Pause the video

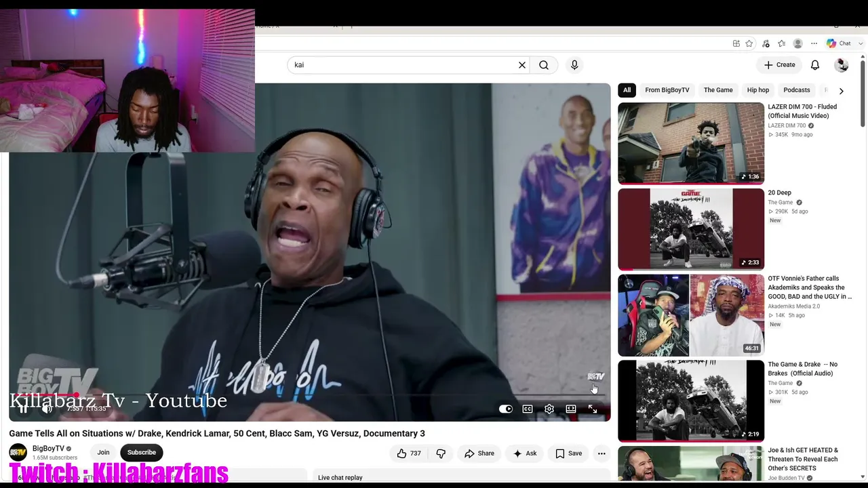click(x=23, y=409)
